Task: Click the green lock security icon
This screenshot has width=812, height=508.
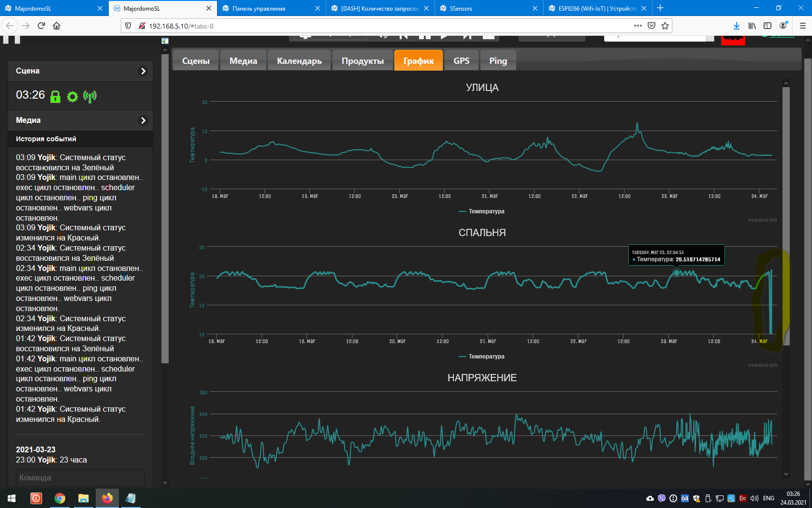Action: 56,97
